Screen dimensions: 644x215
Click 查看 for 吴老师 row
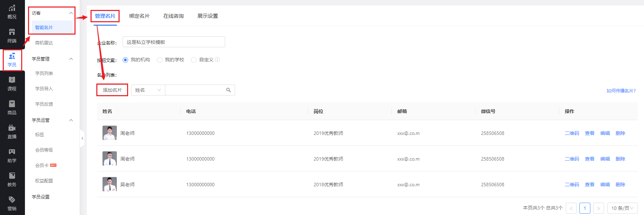click(590, 185)
